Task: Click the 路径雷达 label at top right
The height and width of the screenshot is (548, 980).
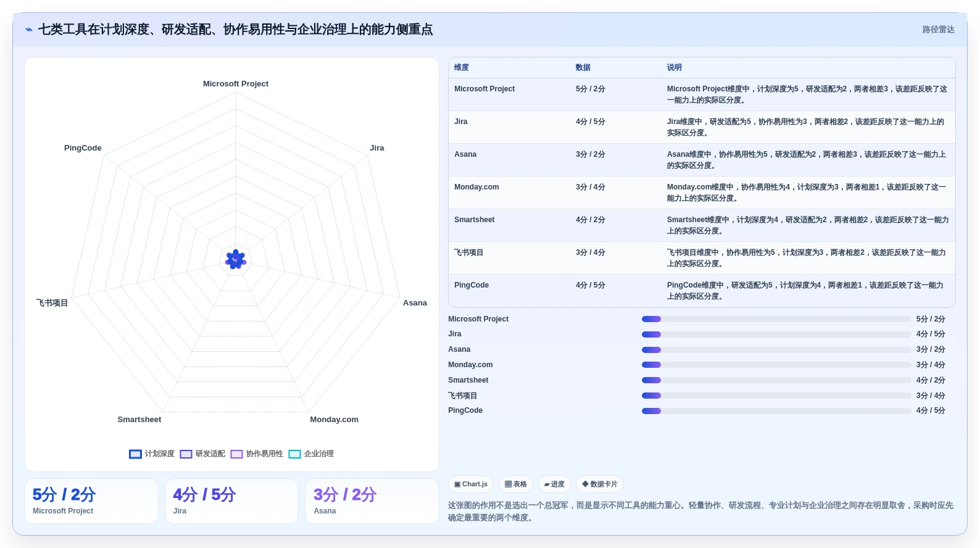Action: (938, 30)
